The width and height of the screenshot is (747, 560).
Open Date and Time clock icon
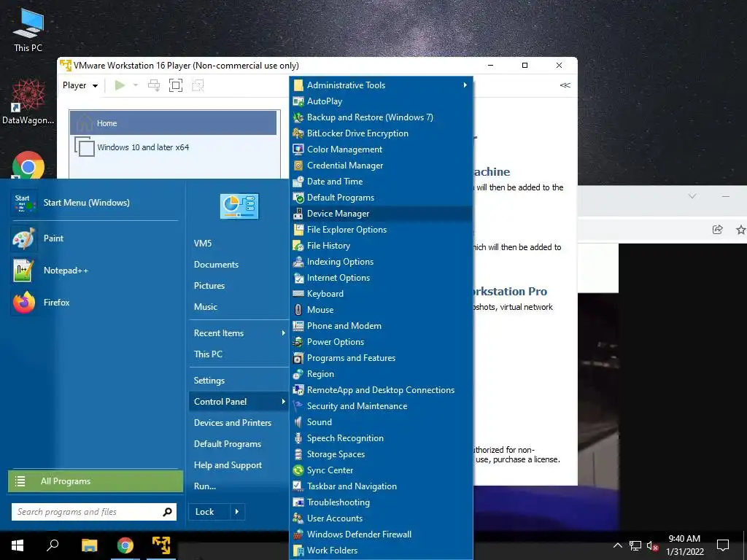[298, 182]
